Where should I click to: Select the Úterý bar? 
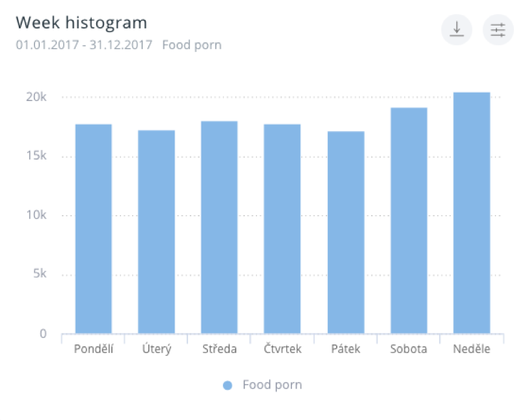click(x=157, y=231)
